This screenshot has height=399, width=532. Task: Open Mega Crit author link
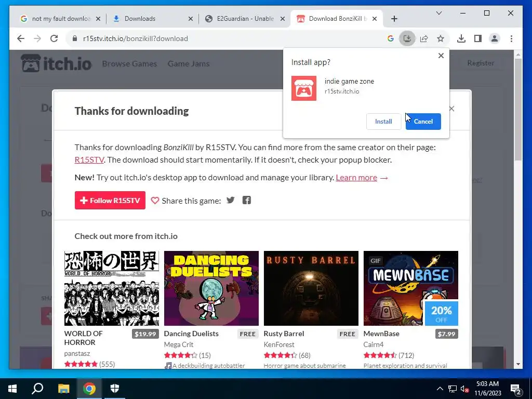pyautogui.click(x=179, y=344)
